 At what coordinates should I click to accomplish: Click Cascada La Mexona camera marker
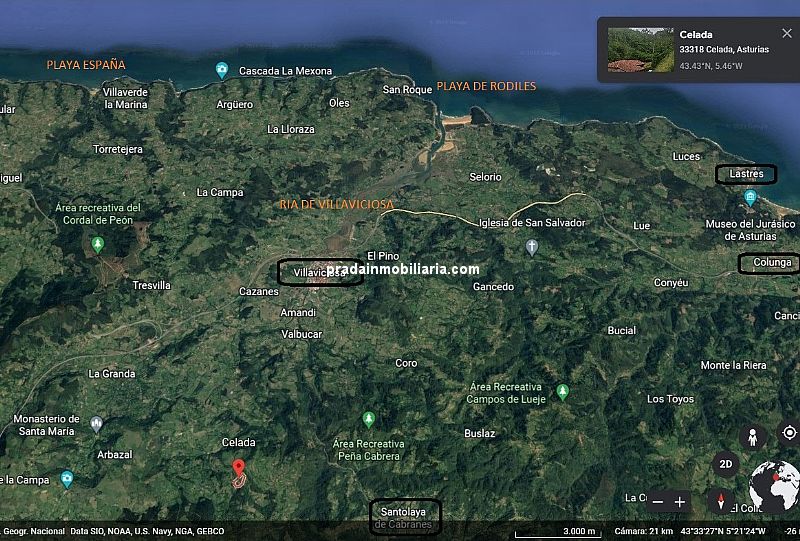click(222, 70)
